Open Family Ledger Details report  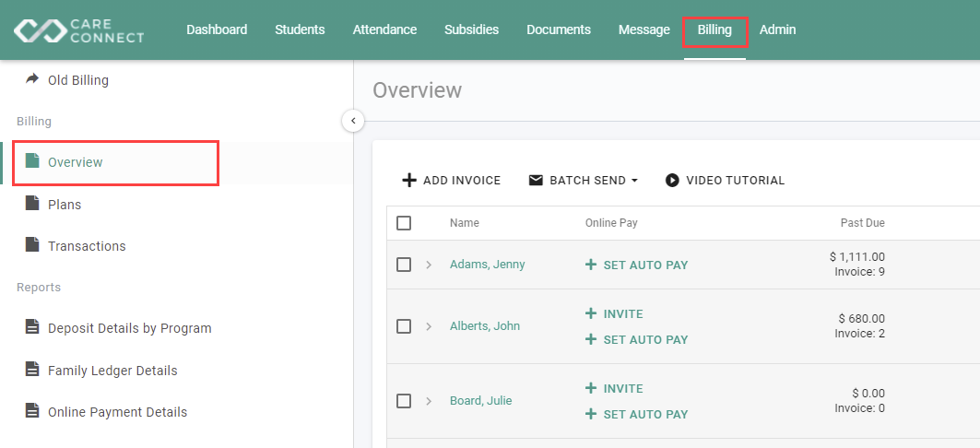[x=112, y=371]
